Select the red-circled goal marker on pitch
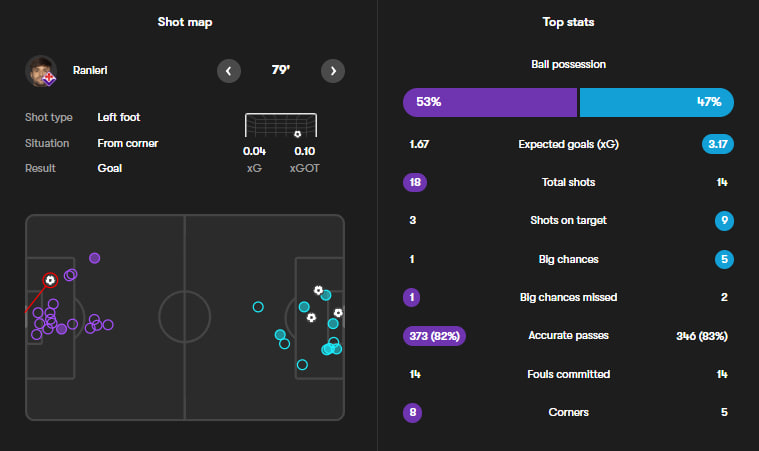 [x=50, y=281]
